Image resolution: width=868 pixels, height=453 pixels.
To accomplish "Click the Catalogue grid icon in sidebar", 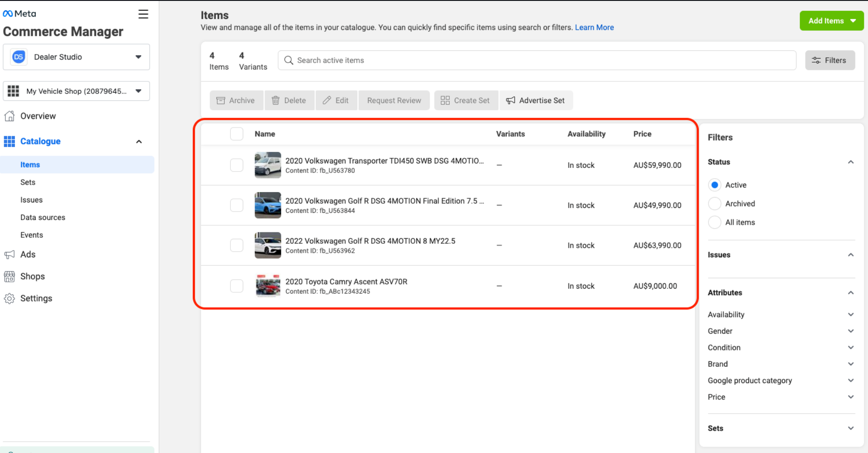I will click(9, 141).
